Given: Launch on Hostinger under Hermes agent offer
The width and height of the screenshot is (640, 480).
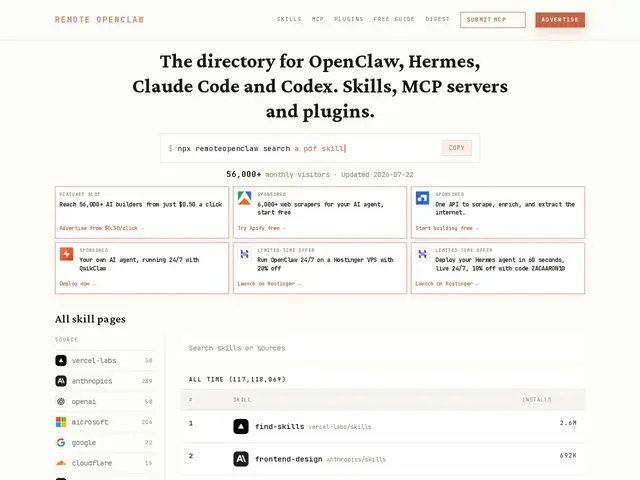Looking at the screenshot, I should [x=447, y=284].
